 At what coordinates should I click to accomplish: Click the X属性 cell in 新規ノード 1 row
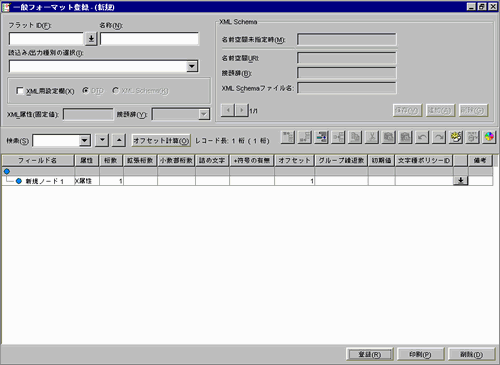(87, 181)
